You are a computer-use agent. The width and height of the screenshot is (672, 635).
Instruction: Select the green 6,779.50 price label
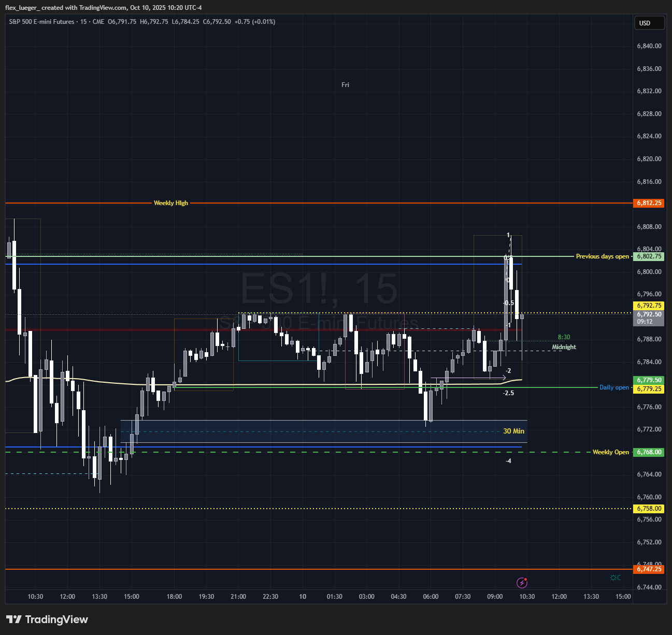649,380
